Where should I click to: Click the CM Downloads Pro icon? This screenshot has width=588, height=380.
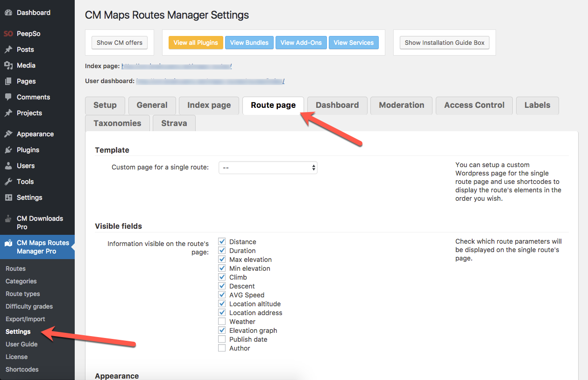(8, 218)
